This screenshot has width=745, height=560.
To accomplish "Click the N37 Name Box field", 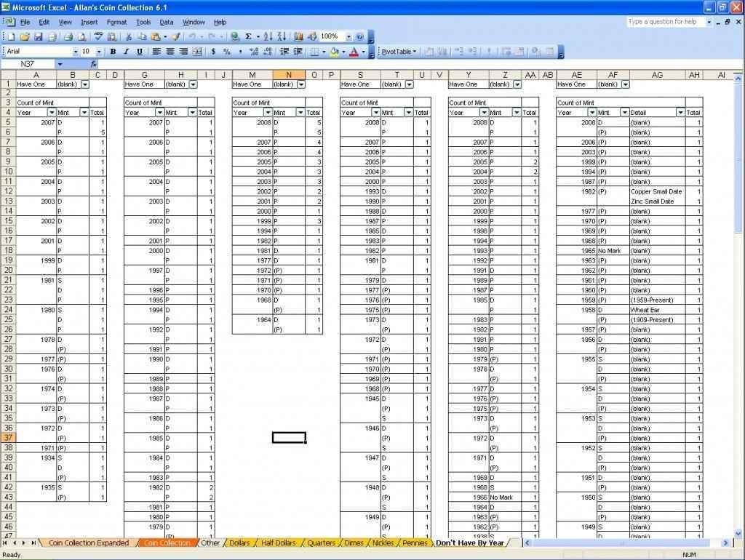I will coord(28,64).
